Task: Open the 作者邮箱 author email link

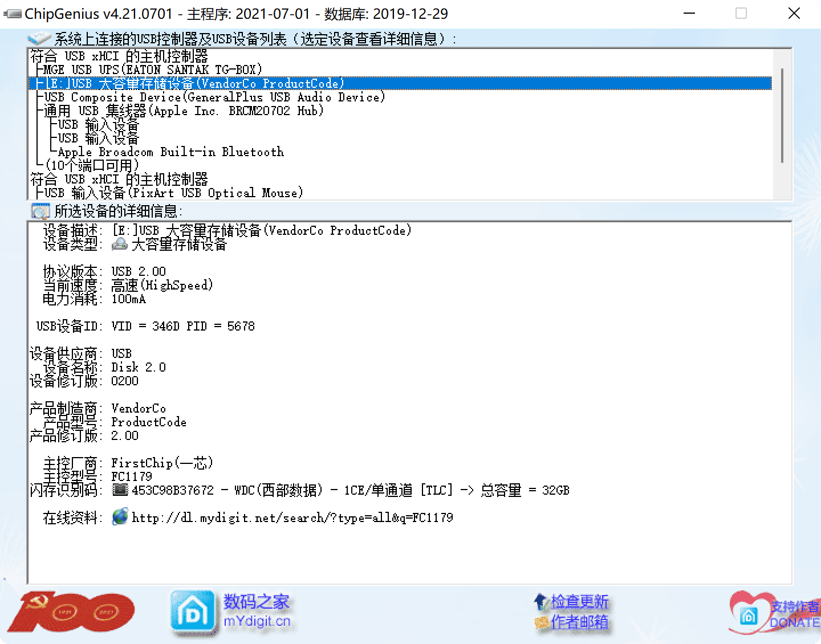Action: (x=579, y=622)
